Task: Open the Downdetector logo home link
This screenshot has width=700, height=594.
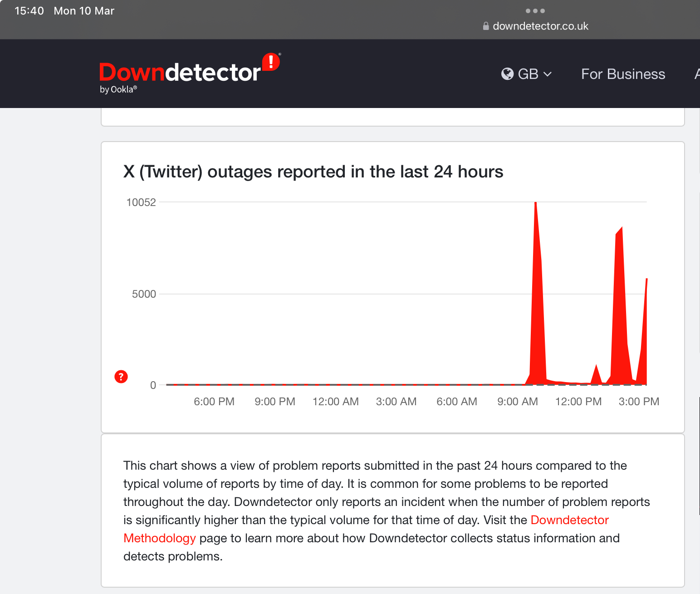Action: (x=190, y=73)
